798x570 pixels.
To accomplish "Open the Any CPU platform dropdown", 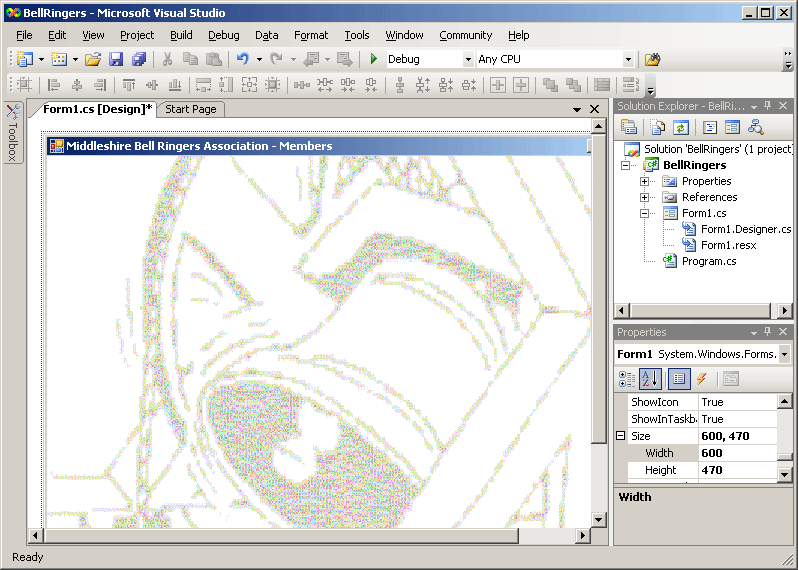I will pyautogui.click(x=628, y=60).
